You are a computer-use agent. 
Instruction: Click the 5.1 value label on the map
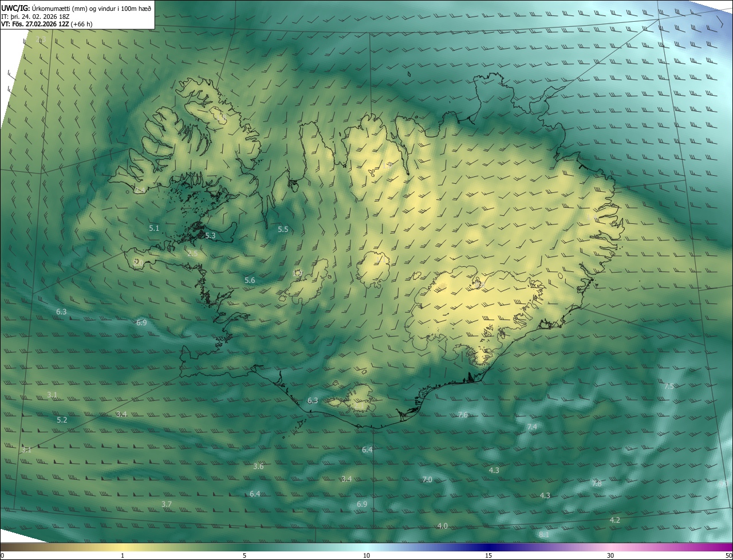(154, 228)
